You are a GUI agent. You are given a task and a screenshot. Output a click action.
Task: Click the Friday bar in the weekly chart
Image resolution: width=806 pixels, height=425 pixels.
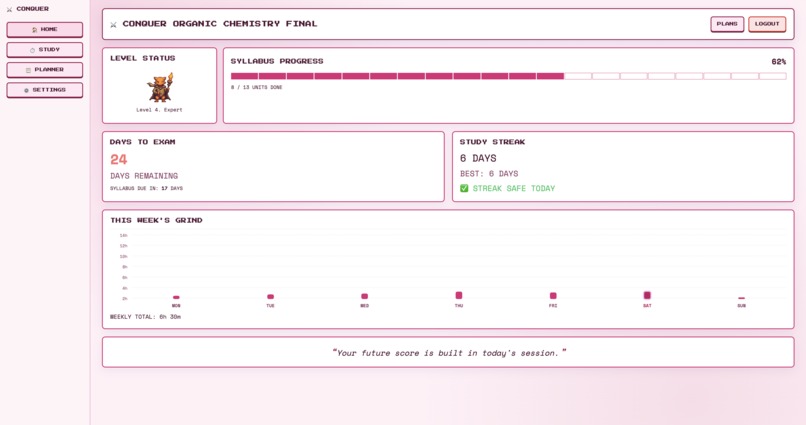pos(553,295)
